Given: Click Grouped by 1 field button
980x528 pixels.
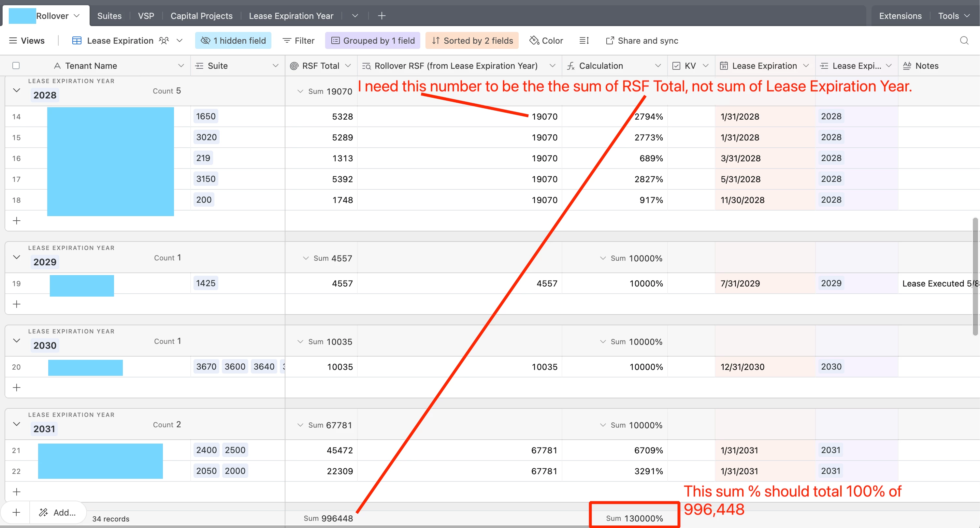Looking at the screenshot, I should (372, 40).
